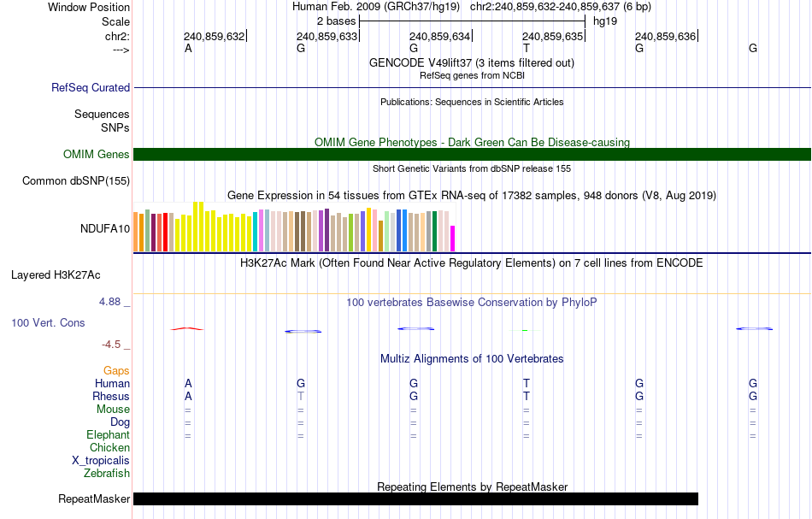Click the Common dbSNP(155) track label
This screenshot has width=812, height=519.
(75, 180)
